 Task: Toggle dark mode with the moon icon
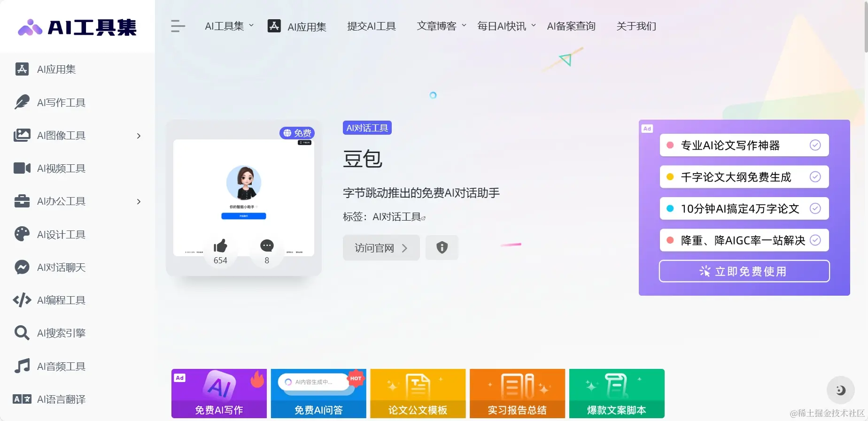pos(840,390)
